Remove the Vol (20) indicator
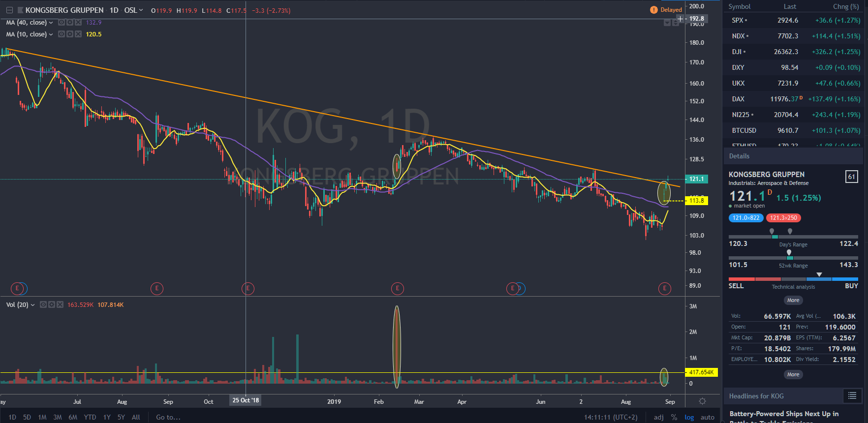This screenshot has height=423, width=868. coord(60,305)
